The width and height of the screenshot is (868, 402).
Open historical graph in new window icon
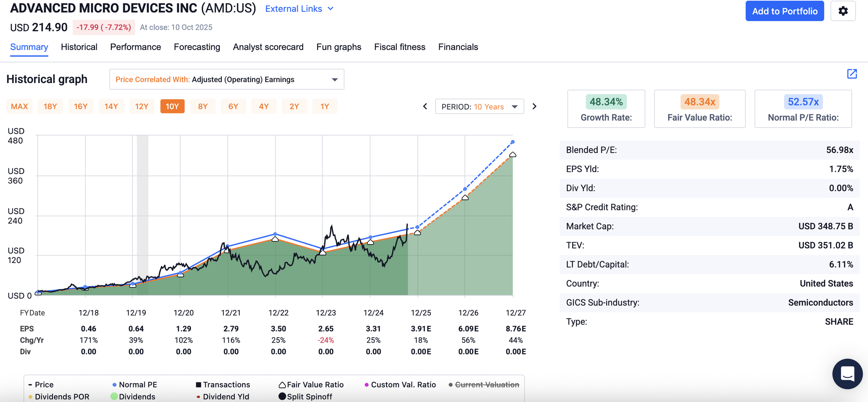[x=852, y=74]
